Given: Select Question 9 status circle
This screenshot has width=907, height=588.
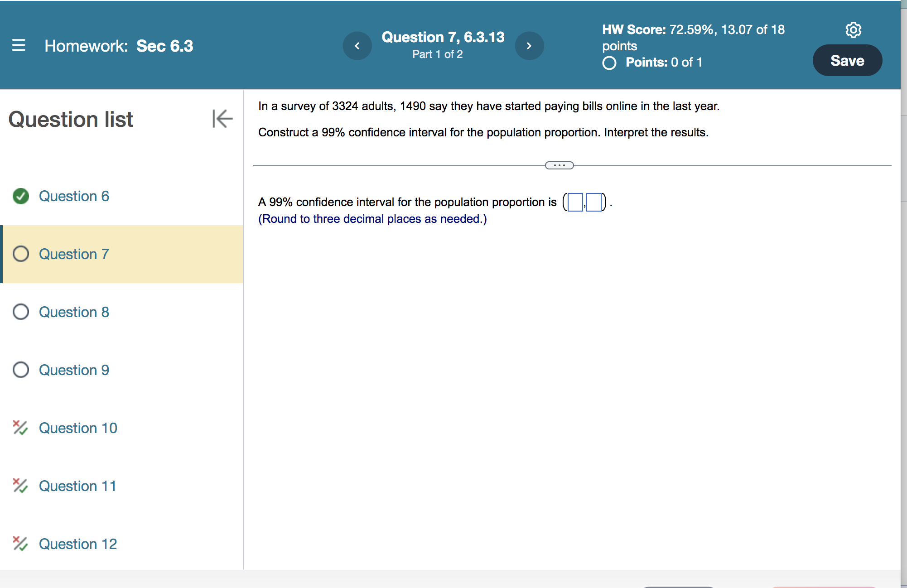Looking at the screenshot, I should click(x=21, y=370).
